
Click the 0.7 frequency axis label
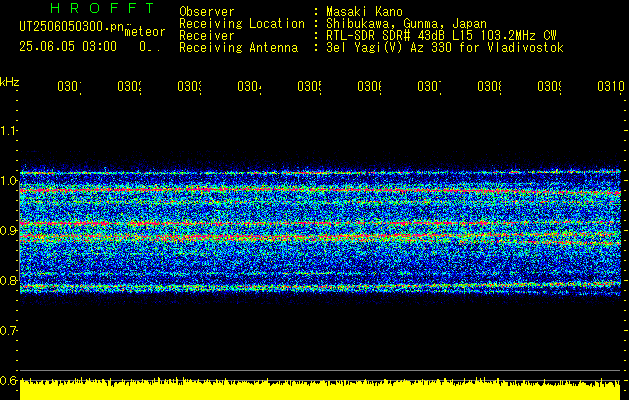[x=8, y=330]
